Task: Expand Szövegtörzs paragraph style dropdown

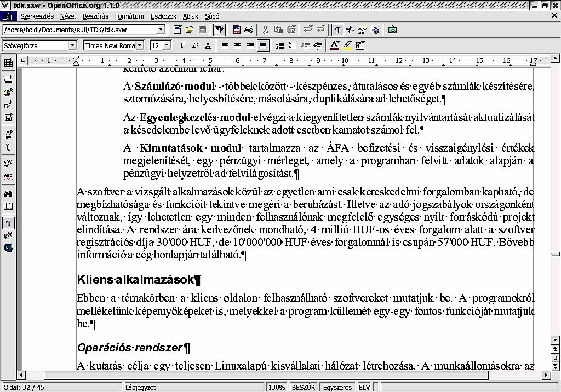Action: pyautogui.click(x=73, y=45)
